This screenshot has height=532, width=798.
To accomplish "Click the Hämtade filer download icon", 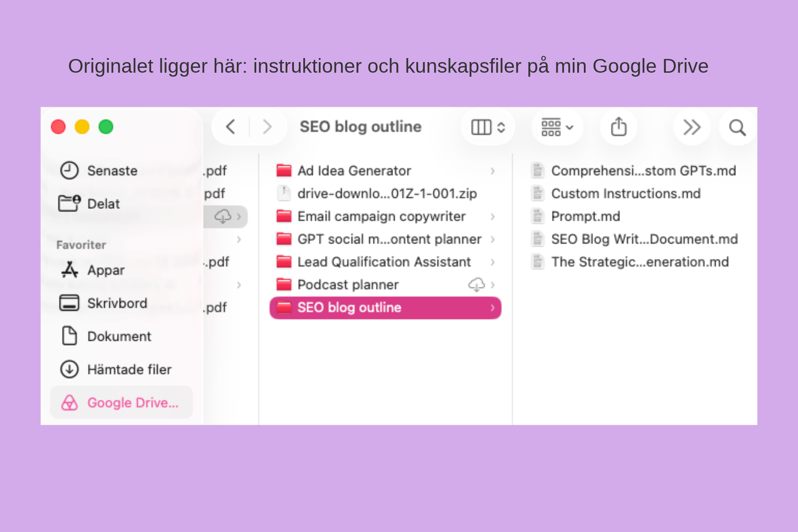I will pos(70,369).
